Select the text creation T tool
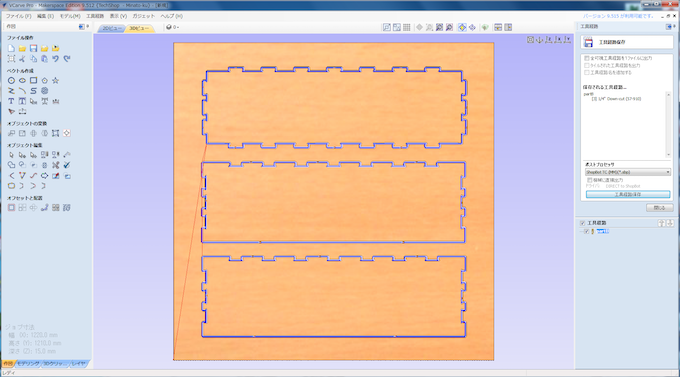 coord(11,101)
